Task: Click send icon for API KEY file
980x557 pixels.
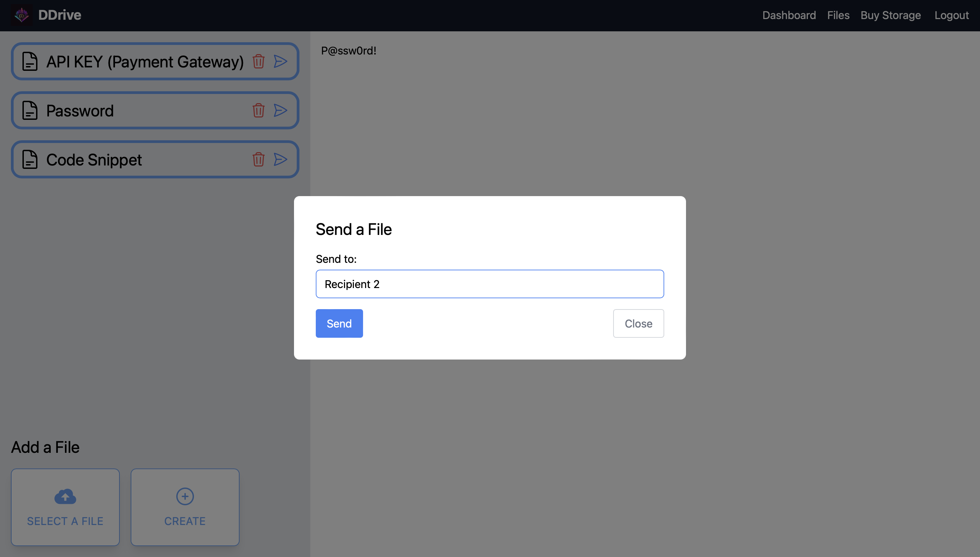Action: tap(280, 62)
